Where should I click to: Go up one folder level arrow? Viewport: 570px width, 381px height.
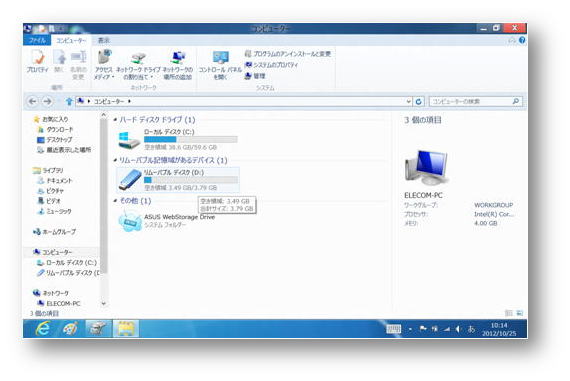[69, 101]
